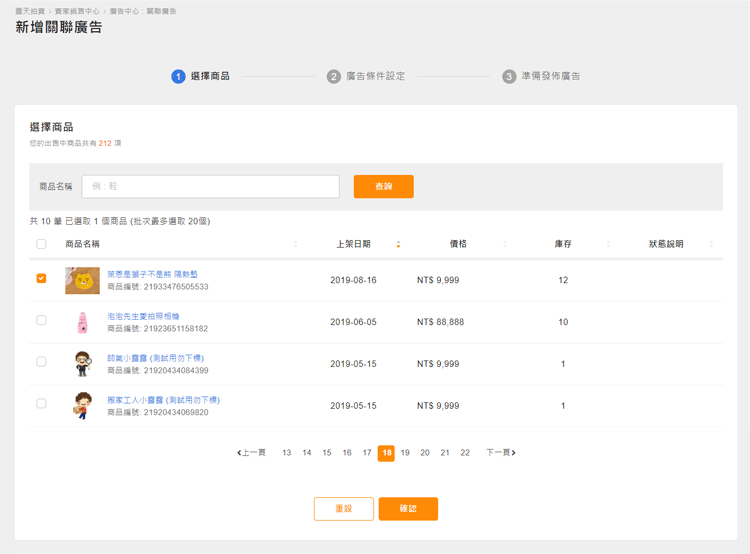Go to next page via 下一頁
The height and width of the screenshot is (554, 750).
tap(501, 453)
